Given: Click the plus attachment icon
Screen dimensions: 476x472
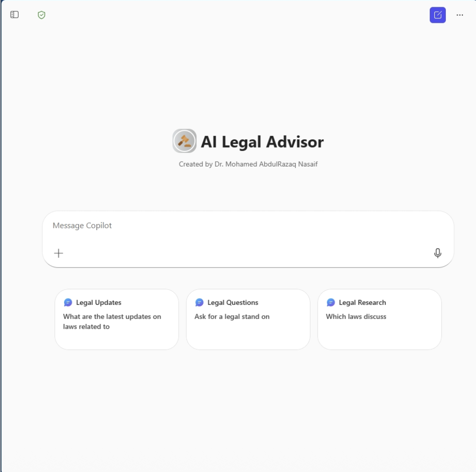Looking at the screenshot, I should 59,253.
